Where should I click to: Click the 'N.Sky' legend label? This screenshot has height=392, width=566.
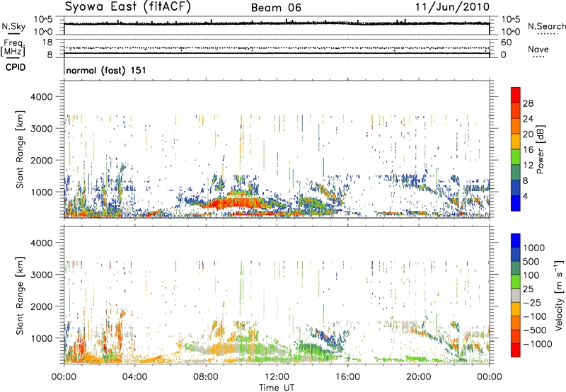tap(13, 26)
